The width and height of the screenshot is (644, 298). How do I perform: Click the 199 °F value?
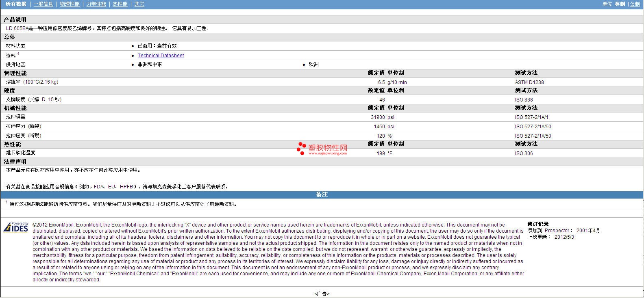pos(384,153)
